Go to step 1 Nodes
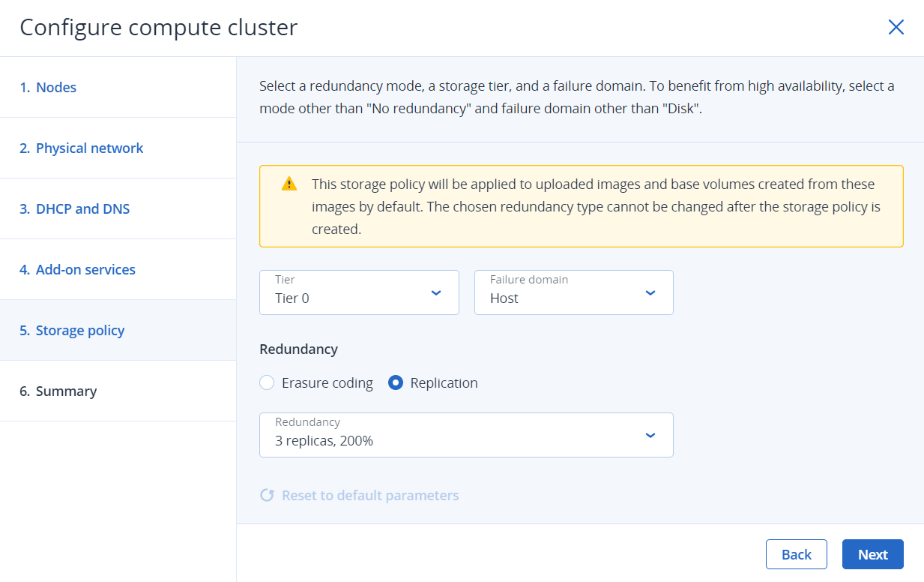The height and width of the screenshot is (582, 924). tap(118, 87)
